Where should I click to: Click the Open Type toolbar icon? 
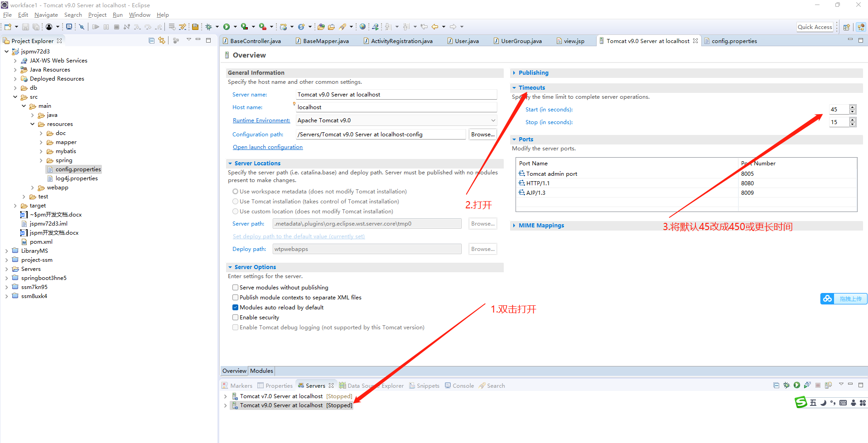pos(321,27)
